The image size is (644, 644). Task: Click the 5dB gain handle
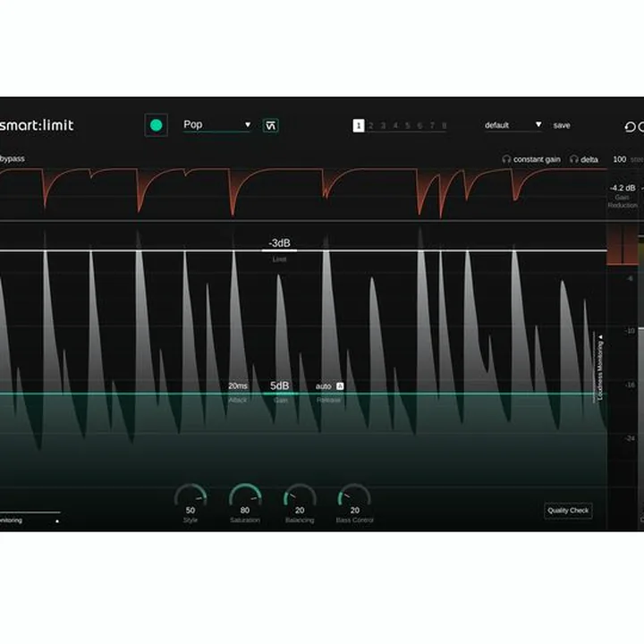tap(280, 386)
